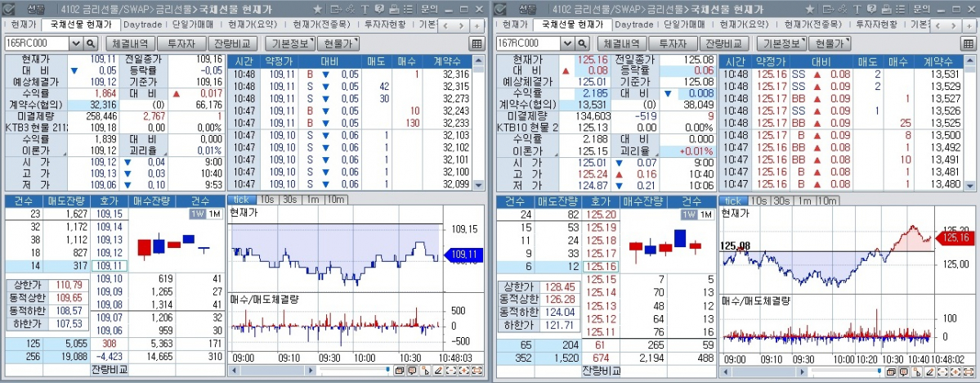Click the fit-range icon under left chart
This screenshot has width=980, height=383.
pos(478,371)
